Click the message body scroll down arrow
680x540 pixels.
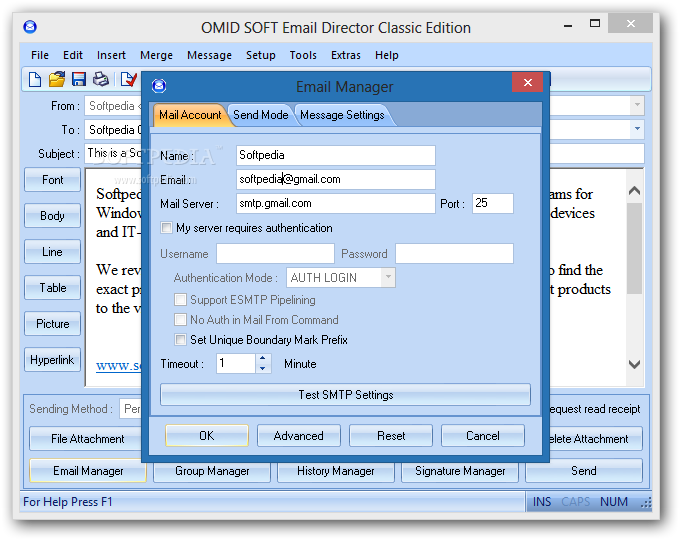pos(634,364)
